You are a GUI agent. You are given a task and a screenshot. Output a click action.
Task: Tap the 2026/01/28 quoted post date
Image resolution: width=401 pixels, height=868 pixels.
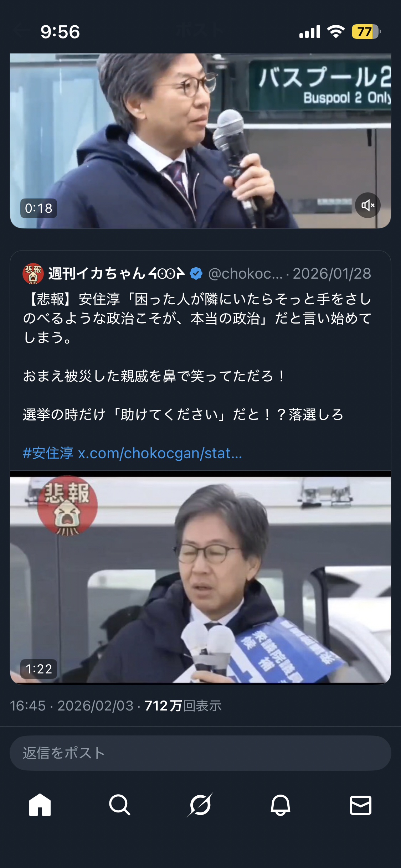[332, 274]
